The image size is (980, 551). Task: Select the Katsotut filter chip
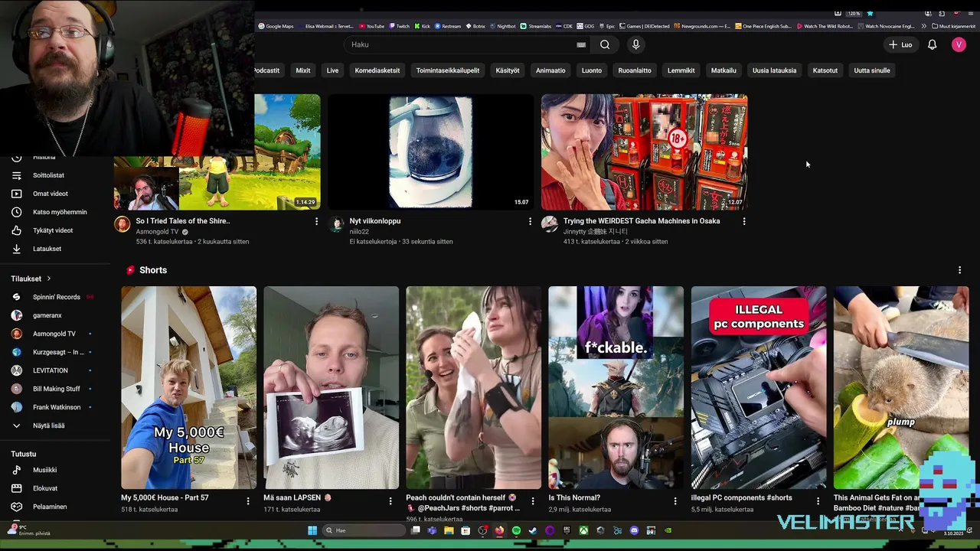click(825, 70)
